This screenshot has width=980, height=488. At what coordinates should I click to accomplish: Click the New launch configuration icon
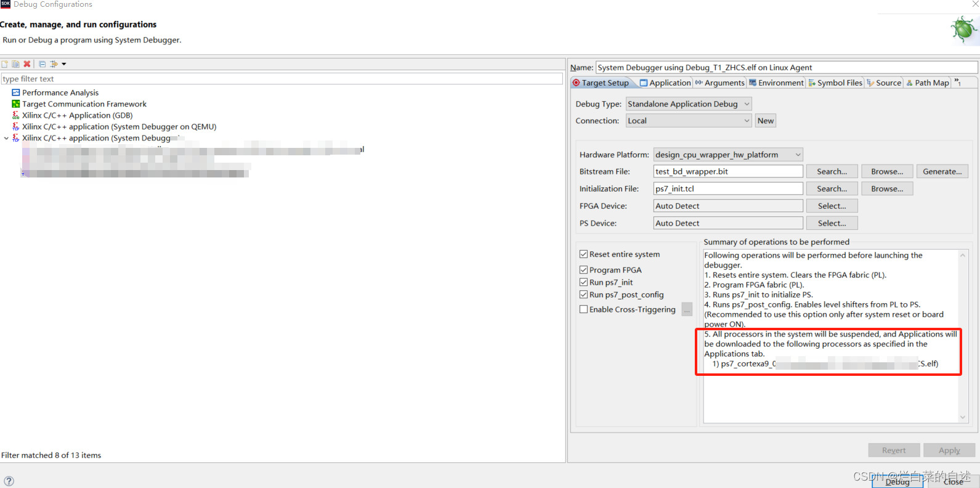(x=5, y=64)
